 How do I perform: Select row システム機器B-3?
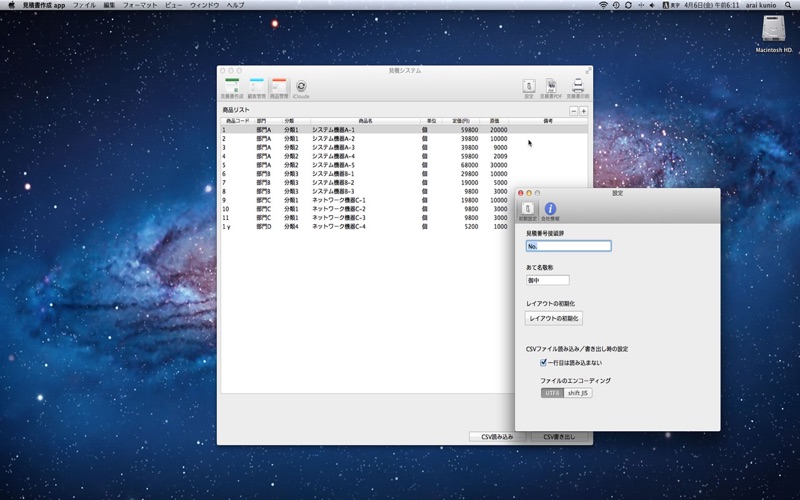tap(367, 191)
